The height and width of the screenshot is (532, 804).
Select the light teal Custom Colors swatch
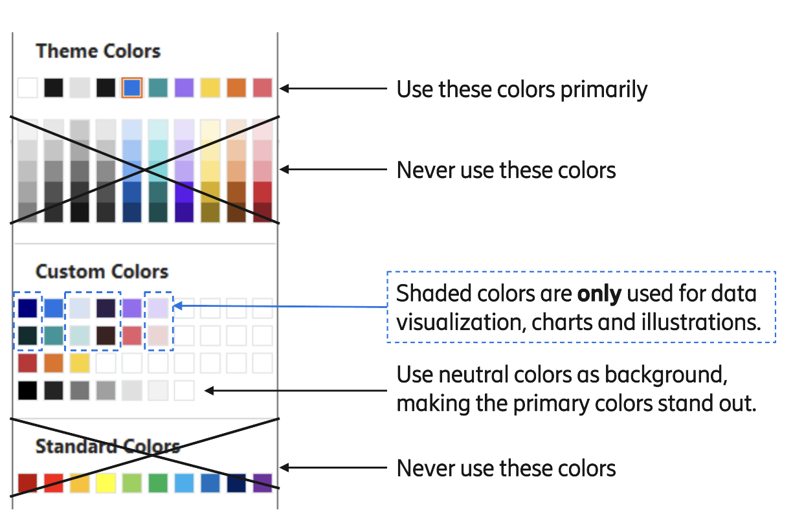click(x=80, y=335)
